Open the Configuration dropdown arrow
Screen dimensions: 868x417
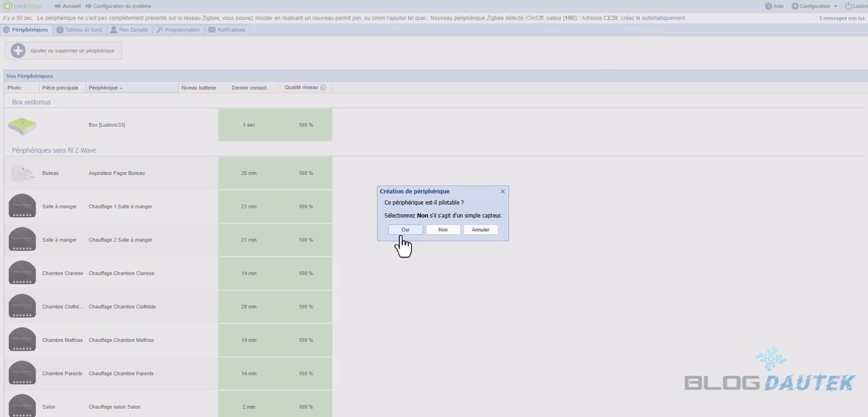(836, 6)
